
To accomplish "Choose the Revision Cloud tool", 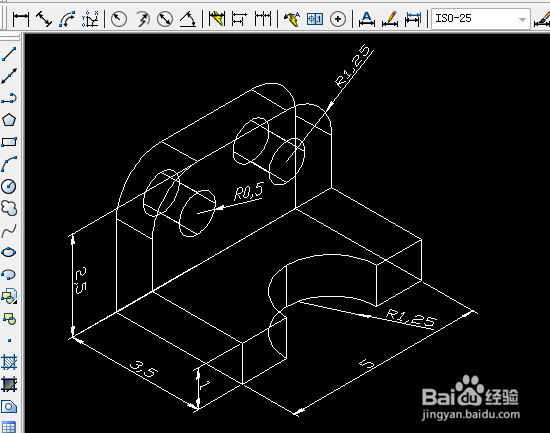I will (9, 208).
